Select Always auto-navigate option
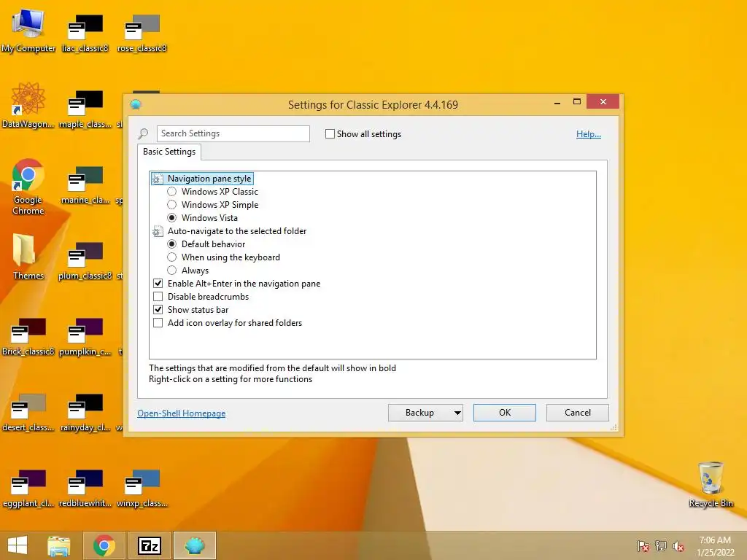The width and height of the screenshot is (747, 560). click(x=172, y=271)
